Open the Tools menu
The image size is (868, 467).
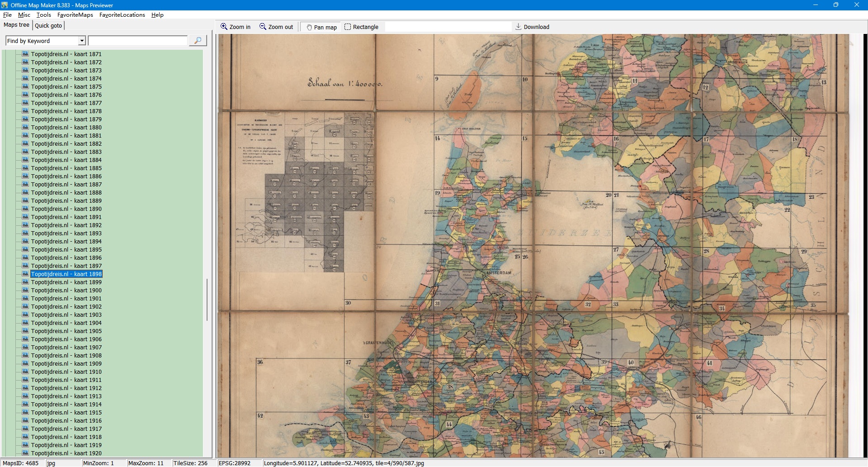coord(43,15)
